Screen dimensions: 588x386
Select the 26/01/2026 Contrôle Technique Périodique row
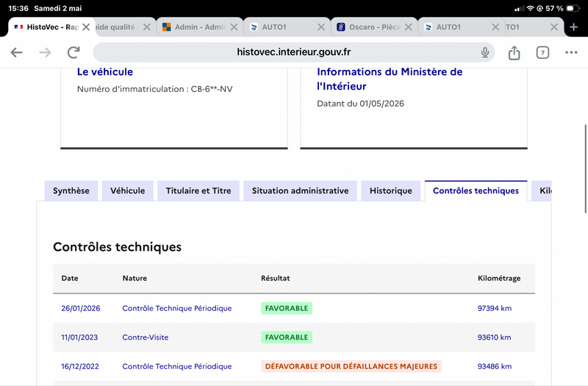pos(293,308)
